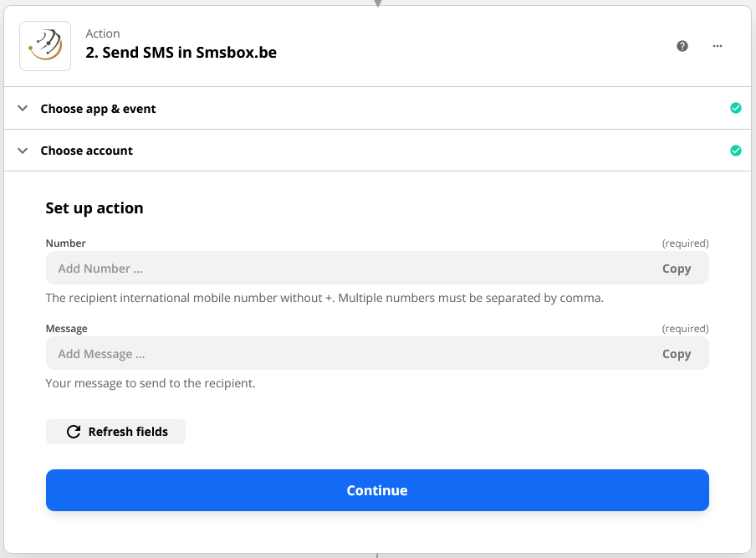The height and width of the screenshot is (558, 756).
Task: Click the green checkmark beside Choose account
Action: pyautogui.click(x=736, y=151)
